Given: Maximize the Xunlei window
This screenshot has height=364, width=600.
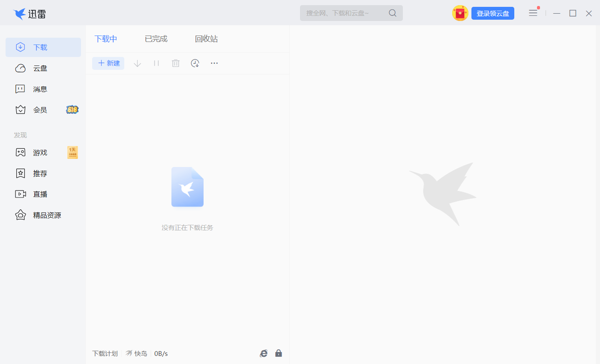Looking at the screenshot, I should click(x=573, y=13).
